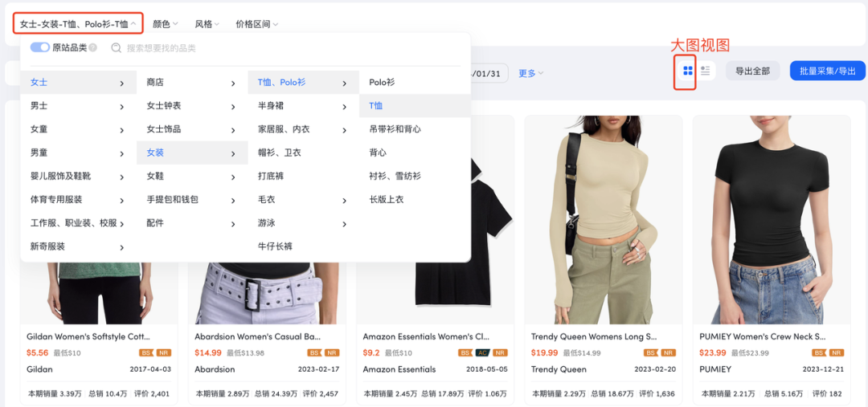Click NR badge on Abardsion product card

[x=331, y=352]
